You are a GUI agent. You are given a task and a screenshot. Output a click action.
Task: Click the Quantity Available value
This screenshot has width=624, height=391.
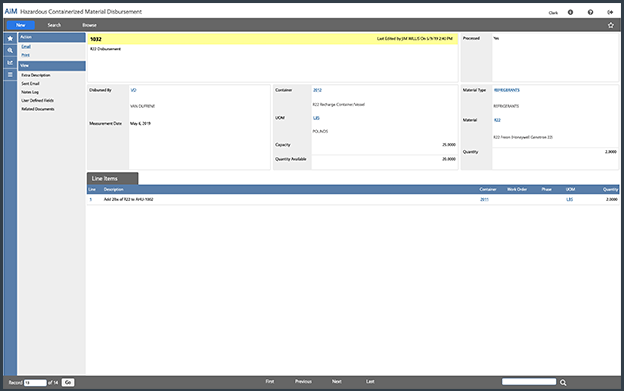click(449, 159)
